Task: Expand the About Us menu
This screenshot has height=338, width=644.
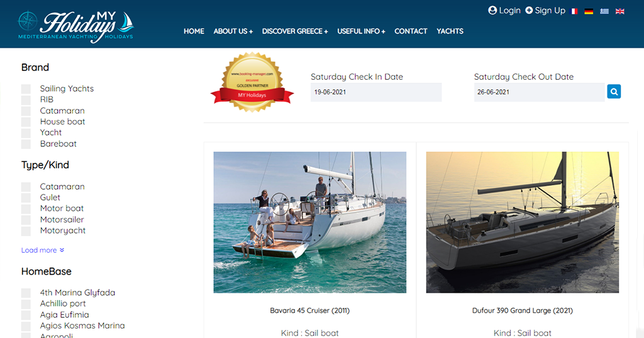Action: [x=233, y=31]
